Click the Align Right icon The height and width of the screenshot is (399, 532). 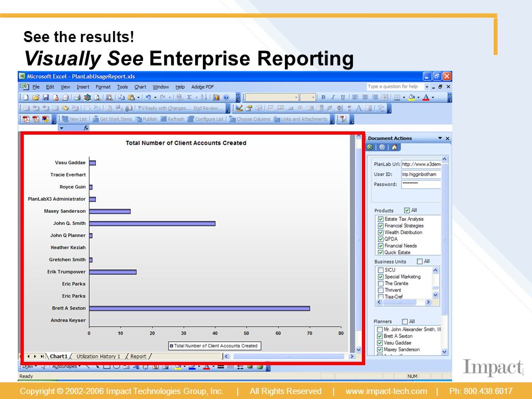coord(375,98)
